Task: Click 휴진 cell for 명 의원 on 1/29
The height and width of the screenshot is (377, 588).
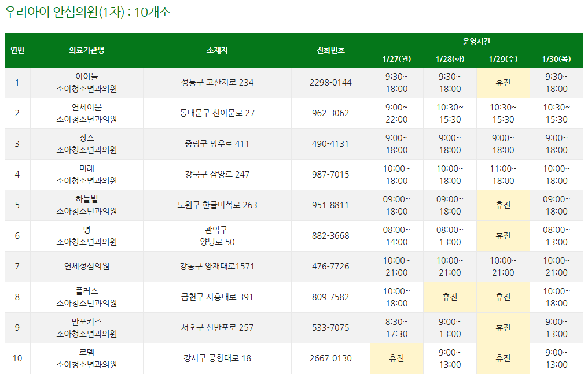Action: tap(503, 236)
